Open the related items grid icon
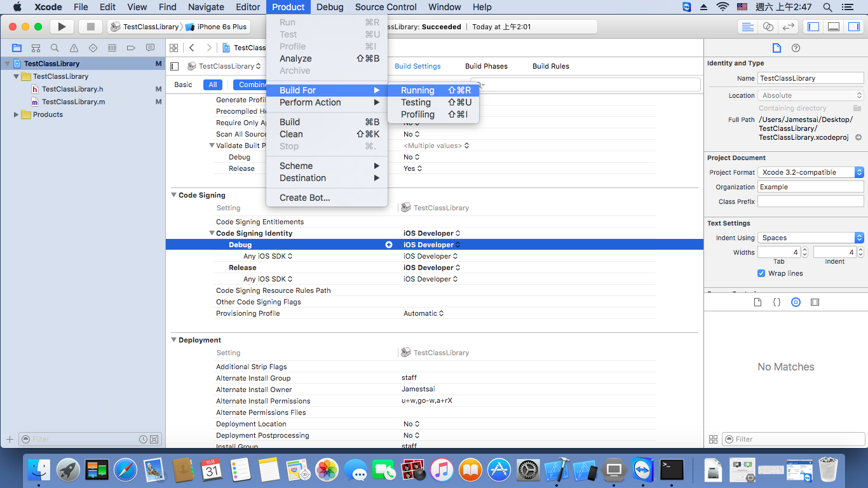868x488 pixels. (x=173, y=48)
